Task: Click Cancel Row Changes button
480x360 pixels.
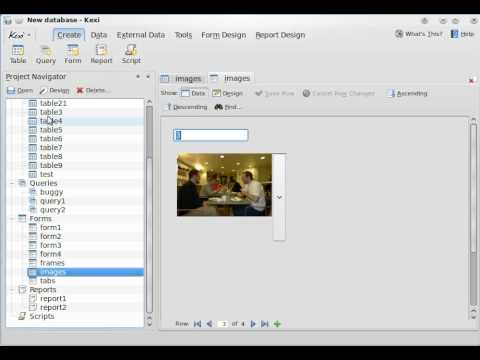Action: coord(339,93)
